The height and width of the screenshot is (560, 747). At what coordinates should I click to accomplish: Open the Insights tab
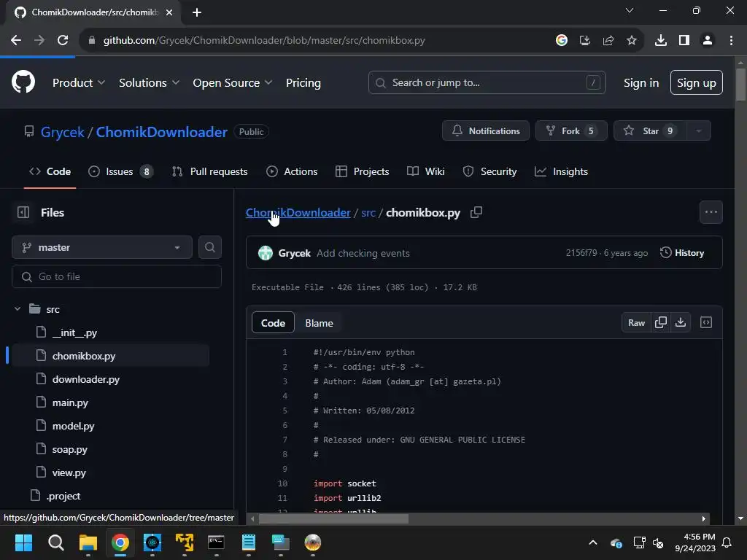click(561, 171)
